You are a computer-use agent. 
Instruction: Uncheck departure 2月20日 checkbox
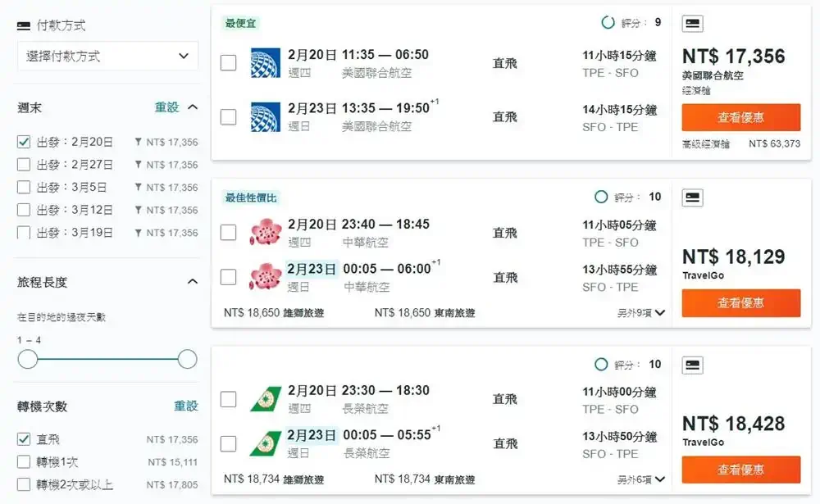(24, 142)
